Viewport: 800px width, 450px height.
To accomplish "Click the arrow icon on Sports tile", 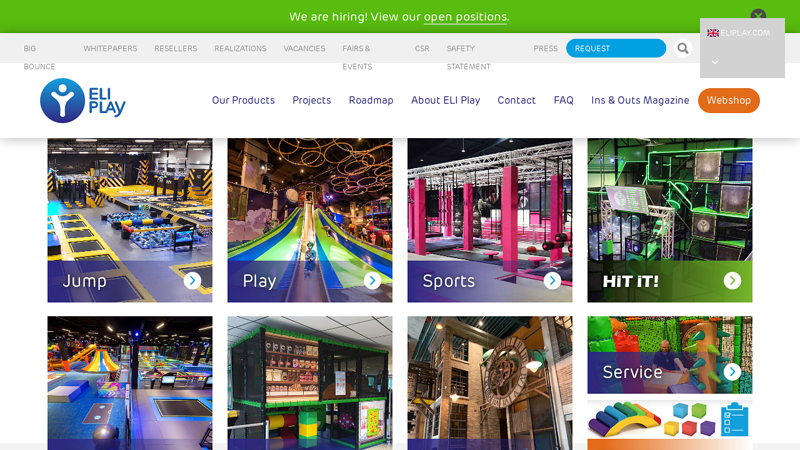I will pos(552,280).
